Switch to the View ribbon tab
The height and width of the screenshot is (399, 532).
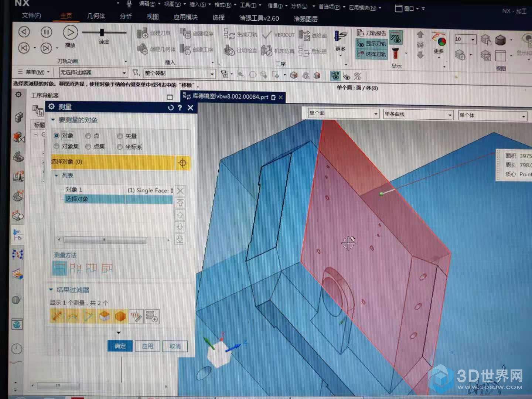pyautogui.click(x=153, y=17)
